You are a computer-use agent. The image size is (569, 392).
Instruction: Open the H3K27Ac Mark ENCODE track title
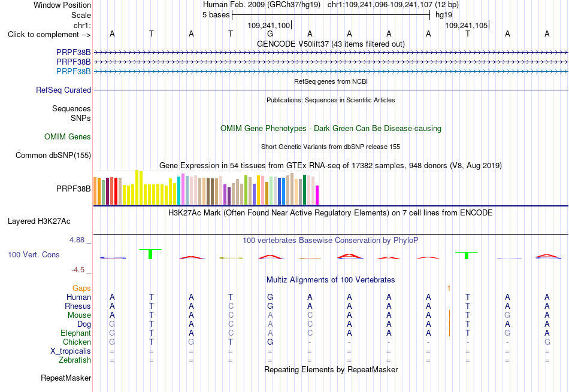coord(331,212)
